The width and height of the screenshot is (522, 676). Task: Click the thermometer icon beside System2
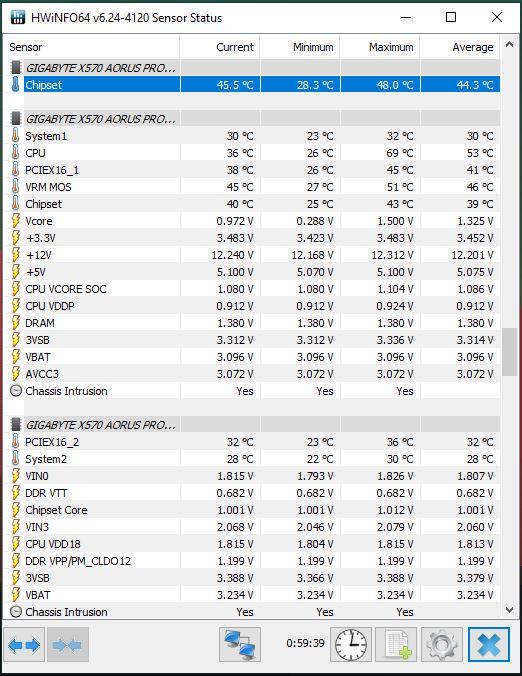click(16, 459)
